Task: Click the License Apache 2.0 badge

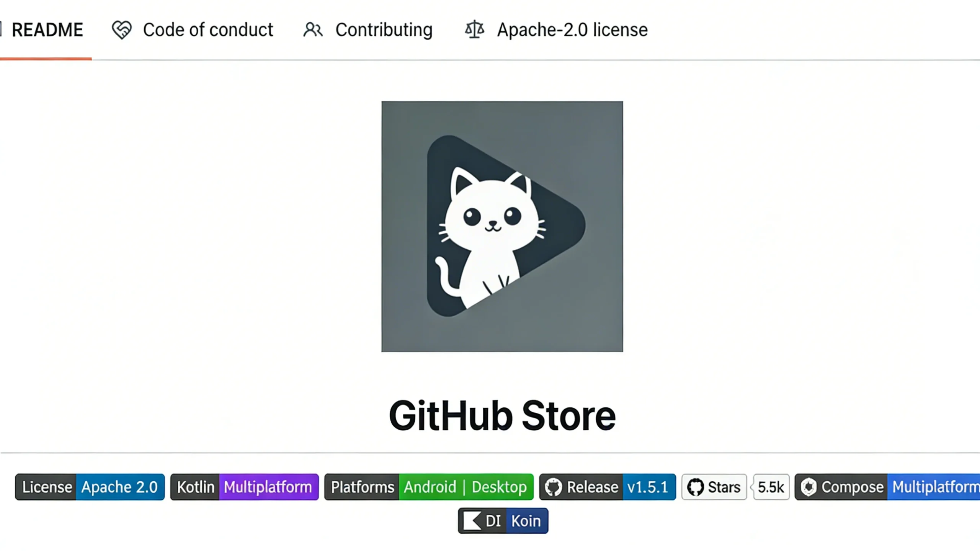Action: pos(90,487)
